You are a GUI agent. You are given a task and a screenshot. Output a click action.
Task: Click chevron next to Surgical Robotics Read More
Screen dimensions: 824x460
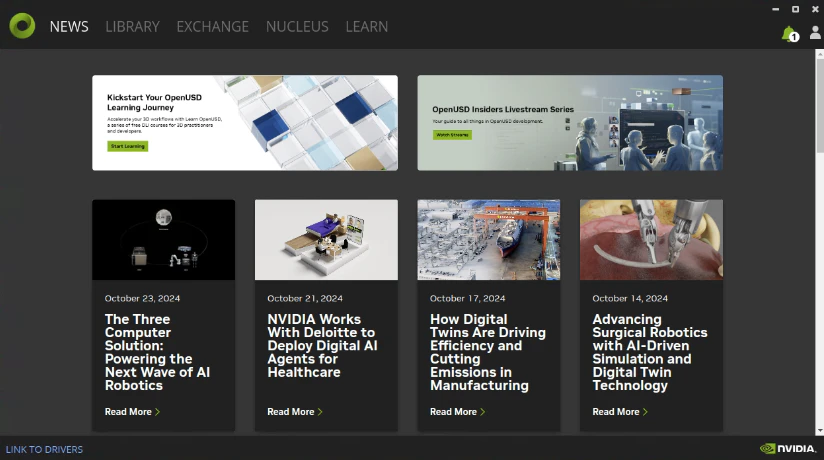coord(645,412)
